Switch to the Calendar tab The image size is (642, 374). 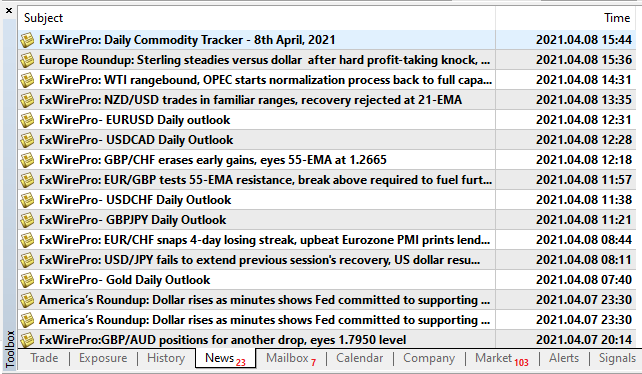[x=359, y=358]
